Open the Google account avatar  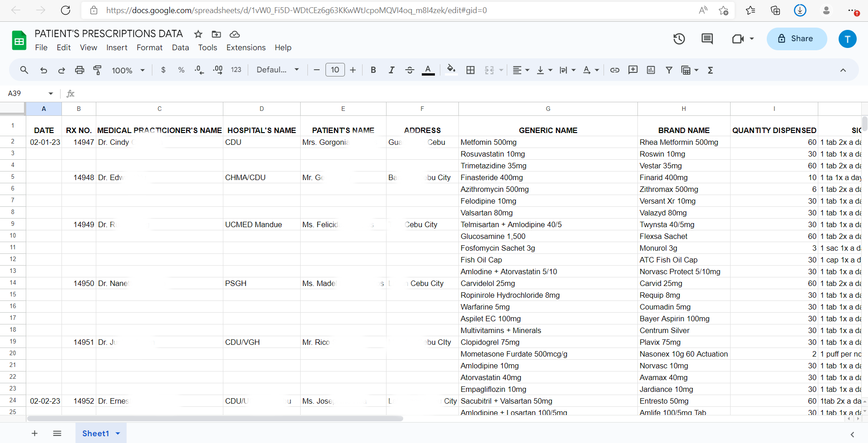tap(848, 39)
